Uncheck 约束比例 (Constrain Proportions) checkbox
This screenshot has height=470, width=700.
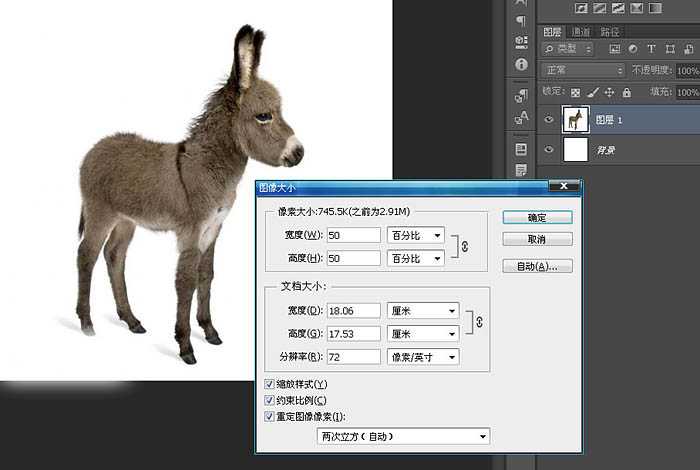[269, 400]
